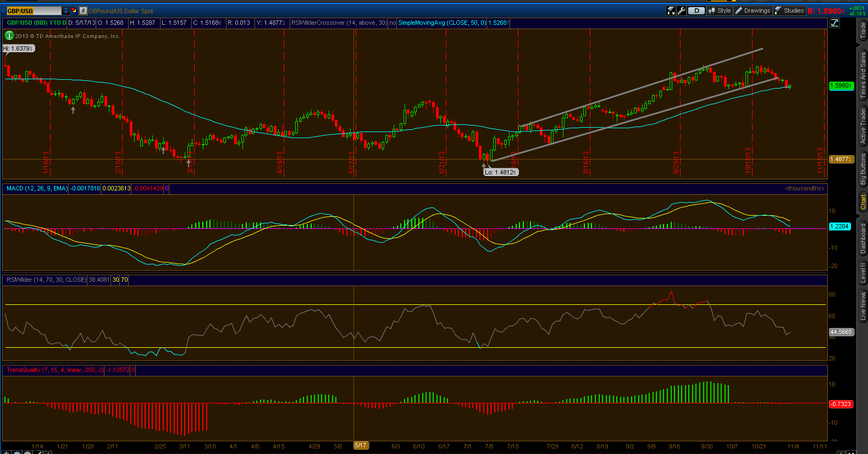This screenshot has width=868, height=454.
Task: Open the Live News side tab
Action: [x=863, y=305]
